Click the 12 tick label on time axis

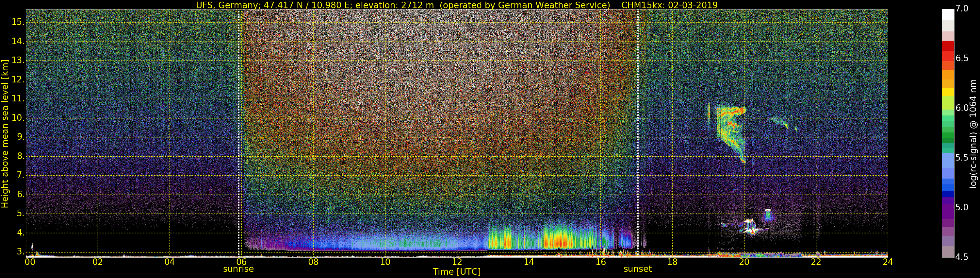click(x=457, y=262)
